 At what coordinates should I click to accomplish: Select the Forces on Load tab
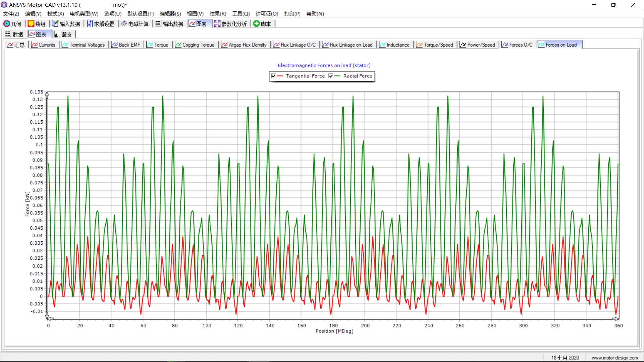coord(559,45)
